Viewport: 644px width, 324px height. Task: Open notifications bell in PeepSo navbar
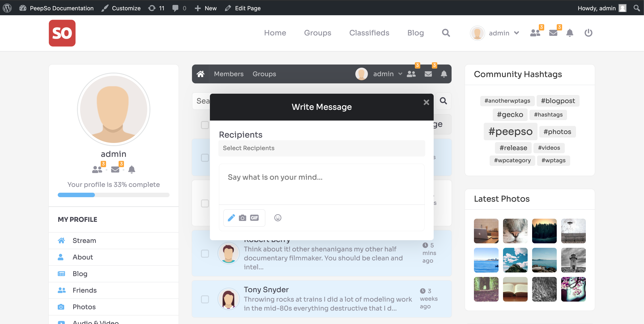[x=444, y=74]
